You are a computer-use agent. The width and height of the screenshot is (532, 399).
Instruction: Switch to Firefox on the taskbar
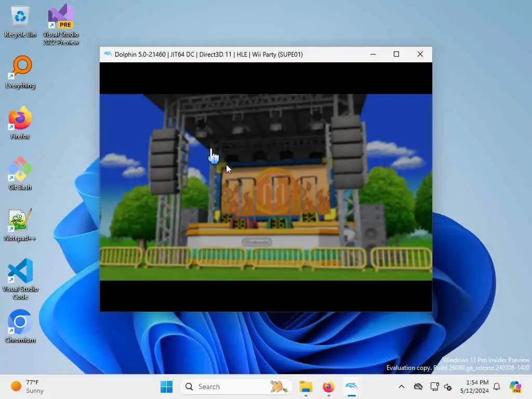328,387
